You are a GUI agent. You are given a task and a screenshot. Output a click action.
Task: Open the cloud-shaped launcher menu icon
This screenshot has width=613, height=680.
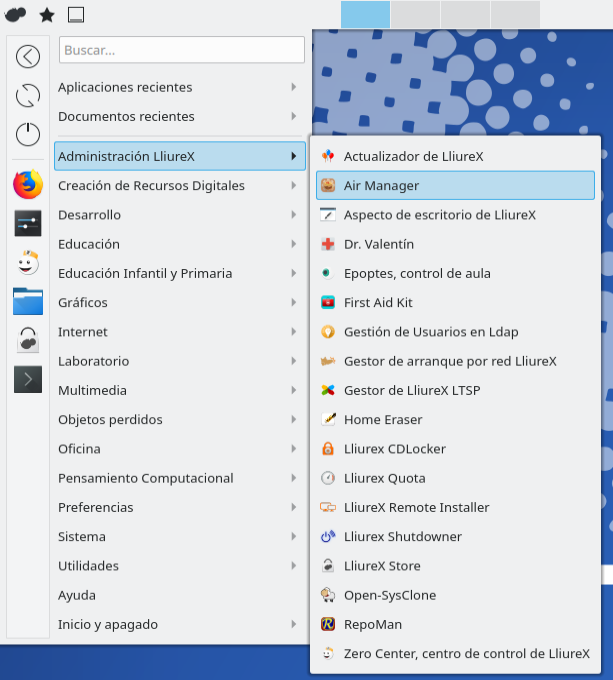click(x=15, y=15)
